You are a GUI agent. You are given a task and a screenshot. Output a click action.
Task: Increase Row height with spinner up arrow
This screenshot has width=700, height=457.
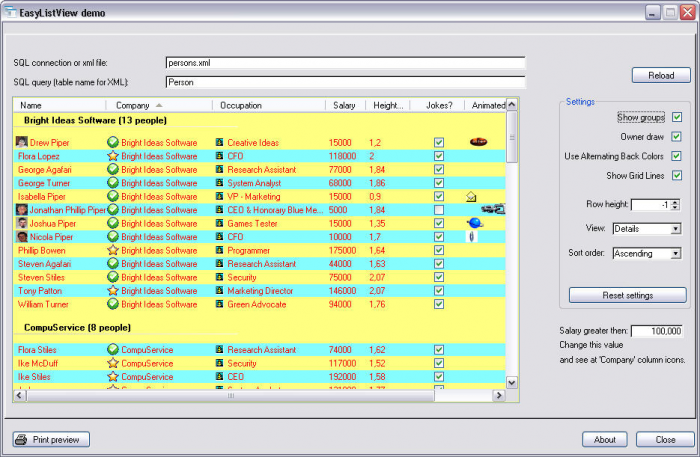coord(675,202)
